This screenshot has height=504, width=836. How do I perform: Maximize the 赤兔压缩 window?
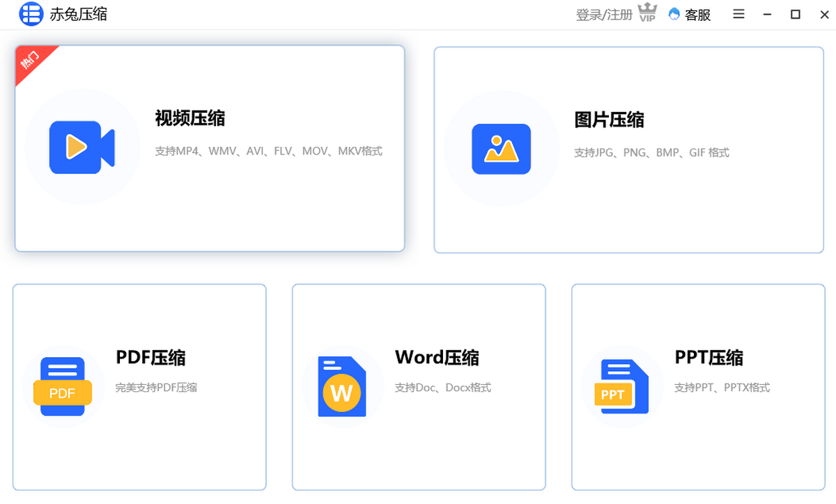[x=795, y=14]
